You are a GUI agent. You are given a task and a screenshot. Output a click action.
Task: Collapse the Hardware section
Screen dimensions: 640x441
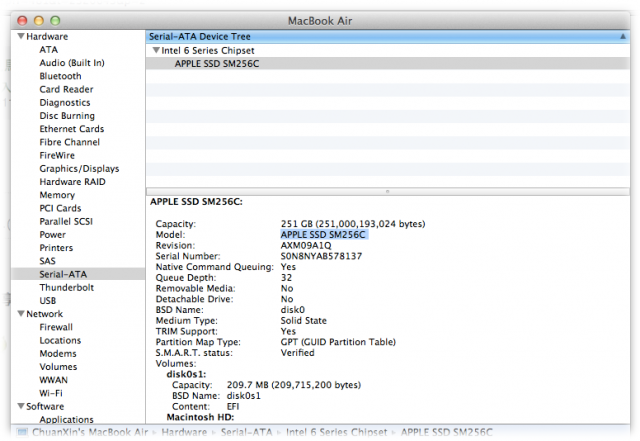pyautogui.click(x=21, y=36)
